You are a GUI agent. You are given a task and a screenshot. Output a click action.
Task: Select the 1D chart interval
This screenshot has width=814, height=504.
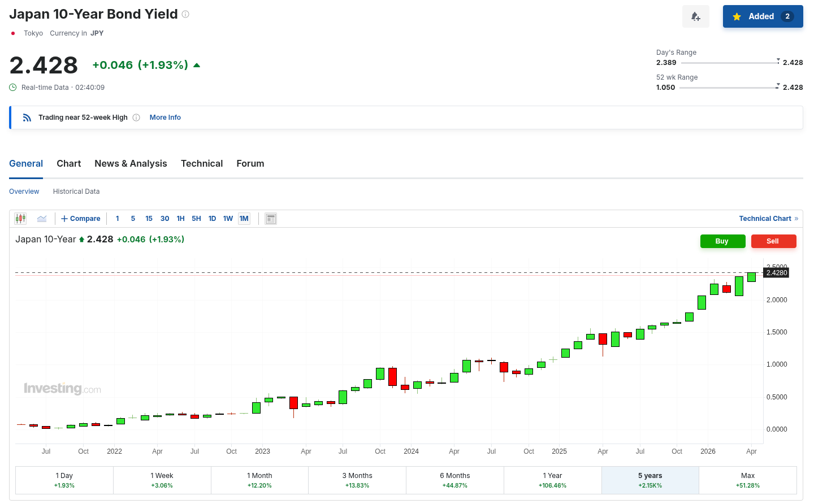pyautogui.click(x=213, y=219)
